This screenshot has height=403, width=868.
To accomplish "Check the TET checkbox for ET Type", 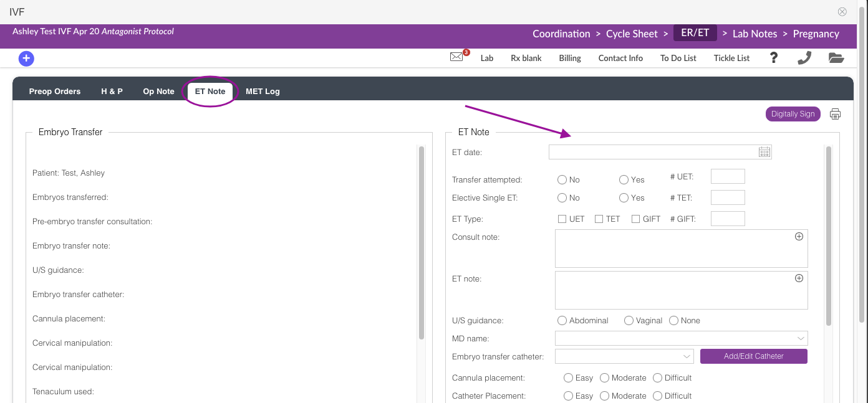I will point(599,219).
